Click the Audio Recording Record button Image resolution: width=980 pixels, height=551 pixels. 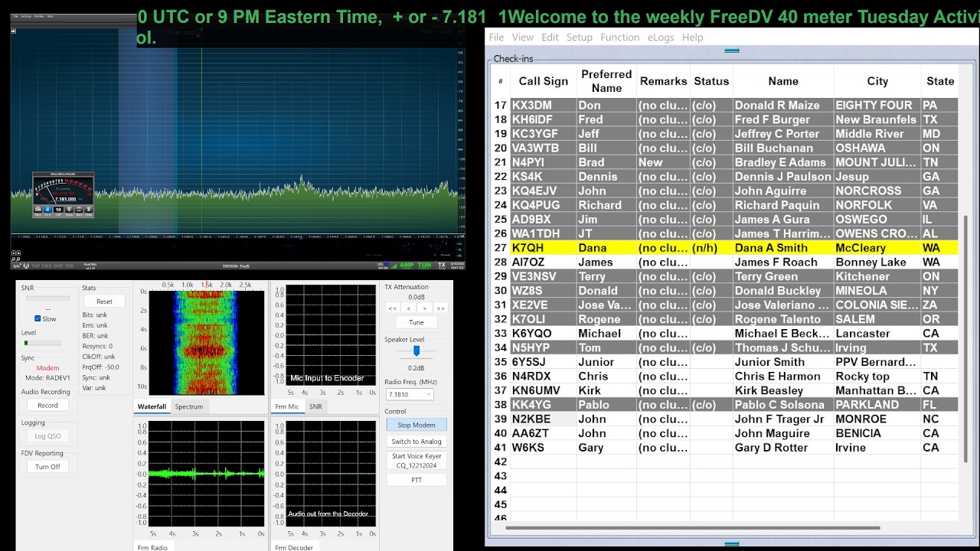47,405
